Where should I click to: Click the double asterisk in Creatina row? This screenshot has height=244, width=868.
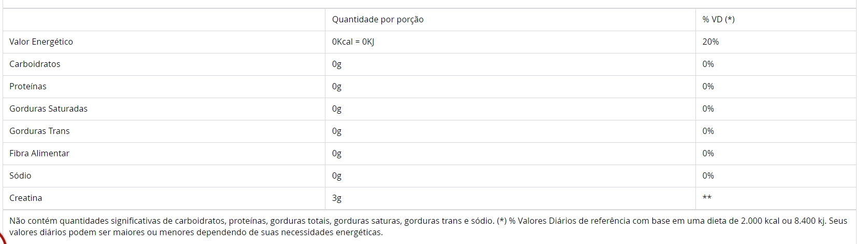pyautogui.click(x=707, y=198)
